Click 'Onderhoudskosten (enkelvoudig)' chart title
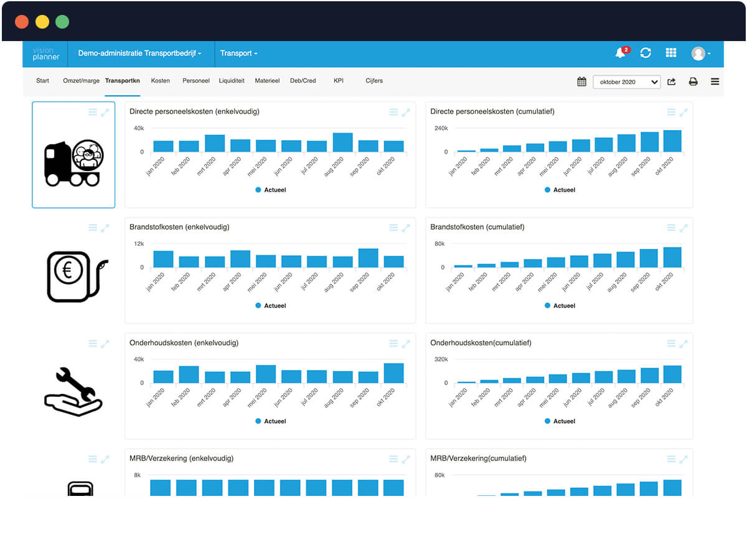 coord(184,343)
